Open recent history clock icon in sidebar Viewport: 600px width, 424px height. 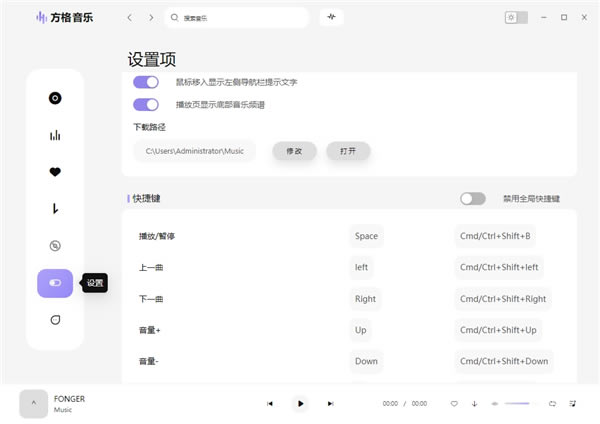pyautogui.click(x=55, y=209)
